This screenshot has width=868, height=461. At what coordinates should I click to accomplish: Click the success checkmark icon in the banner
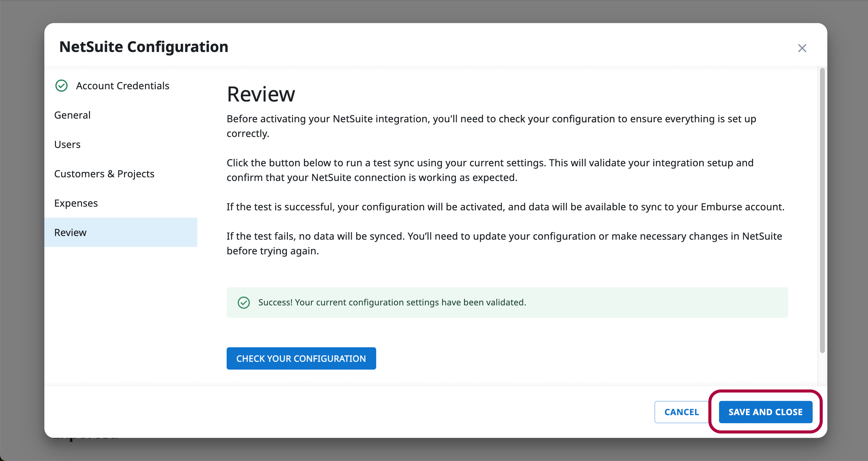pyautogui.click(x=244, y=302)
